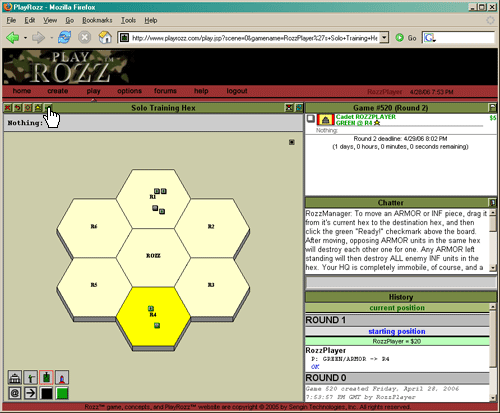Click the Chatter panel header icon
The image size is (500, 413).
pyautogui.click(x=492, y=203)
